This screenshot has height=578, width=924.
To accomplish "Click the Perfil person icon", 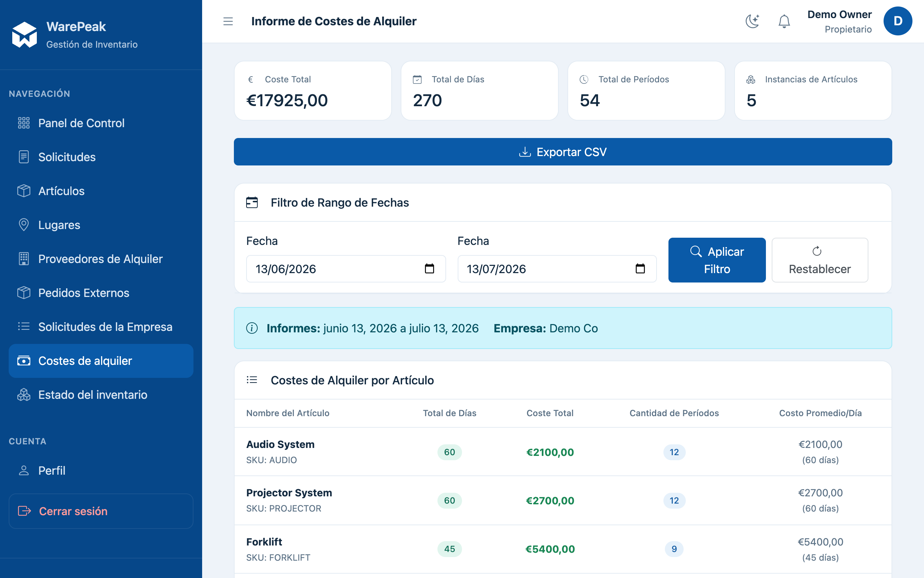I will (x=24, y=471).
